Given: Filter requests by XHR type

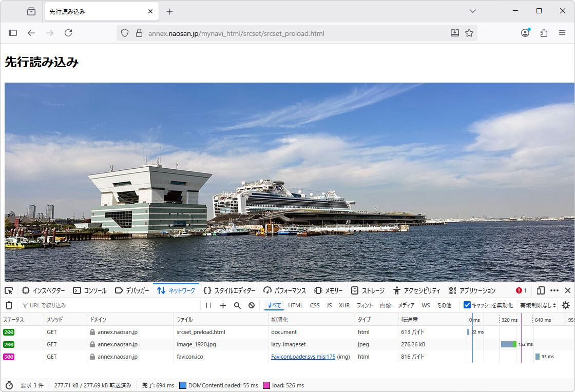Looking at the screenshot, I should coord(344,305).
